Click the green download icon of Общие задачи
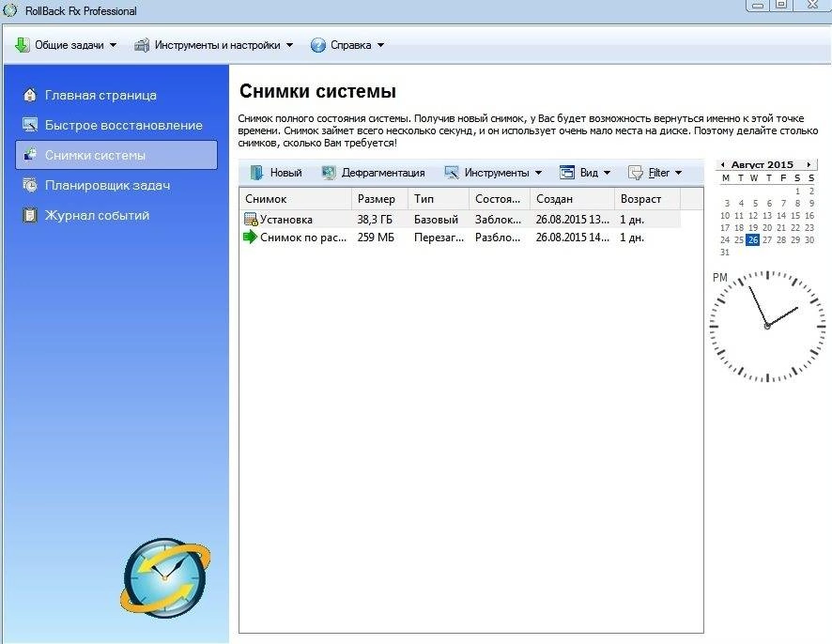The height and width of the screenshot is (644, 832). click(22, 45)
